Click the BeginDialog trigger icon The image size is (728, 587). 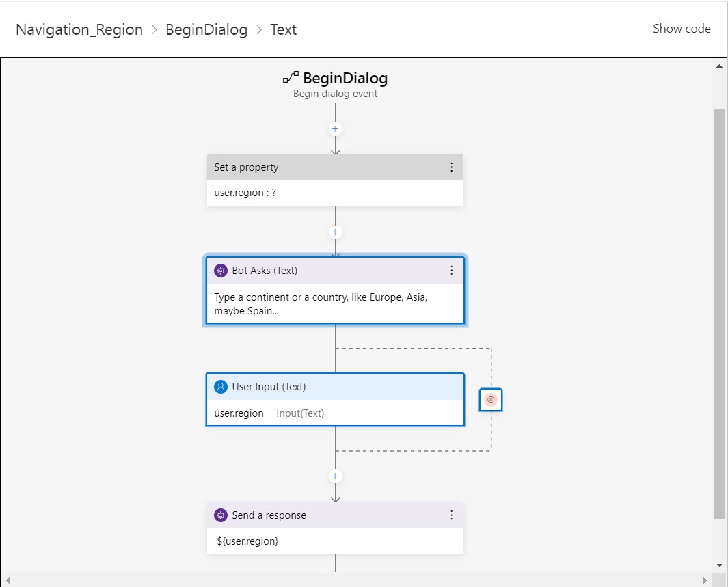pos(290,77)
